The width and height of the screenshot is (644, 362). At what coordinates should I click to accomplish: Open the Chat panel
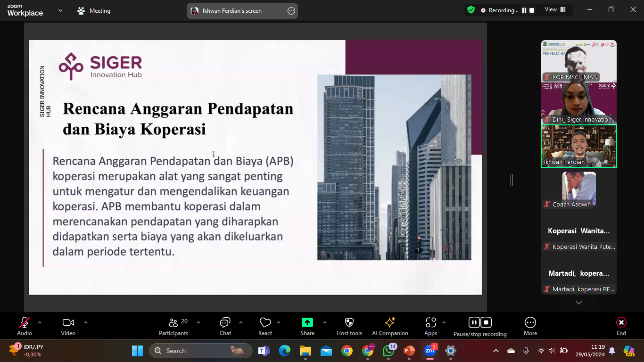click(225, 326)
